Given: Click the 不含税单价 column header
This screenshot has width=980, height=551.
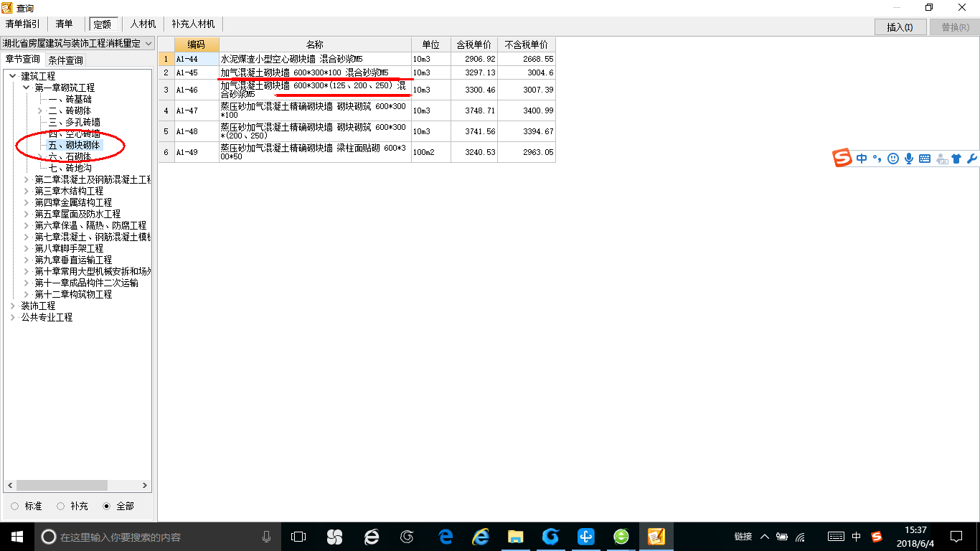Looking at the screenshot, I should 526,44.
